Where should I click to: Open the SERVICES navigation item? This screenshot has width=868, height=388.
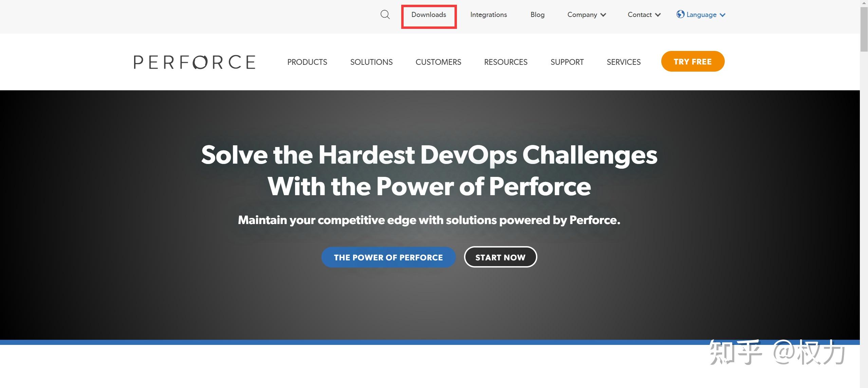tap(623, 62)
